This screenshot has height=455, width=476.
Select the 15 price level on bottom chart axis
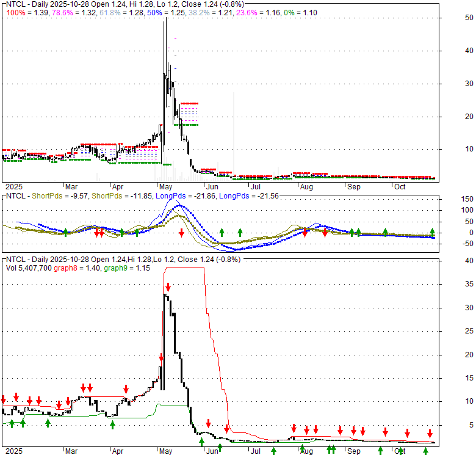(469, 378)
